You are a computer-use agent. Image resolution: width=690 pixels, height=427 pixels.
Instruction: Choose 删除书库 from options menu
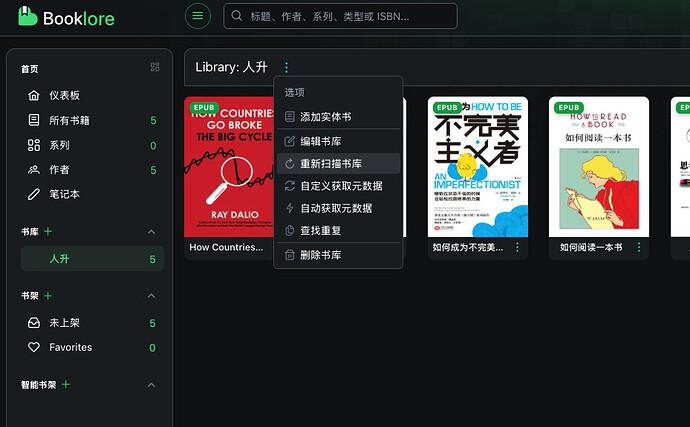click(338, 255)
